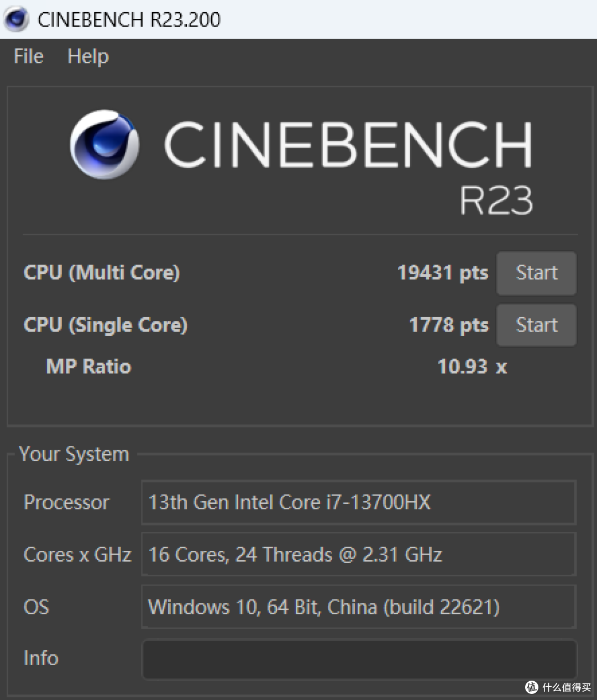Click the large Cinebench sphere logo
Screen dimensions: 597x700
104,144
